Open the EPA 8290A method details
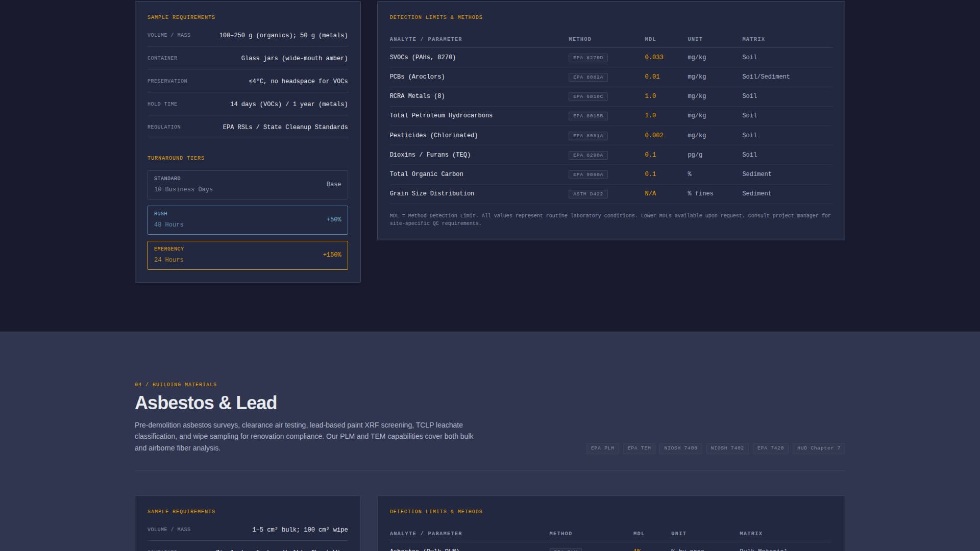980x551 pixels. point(589,155)
